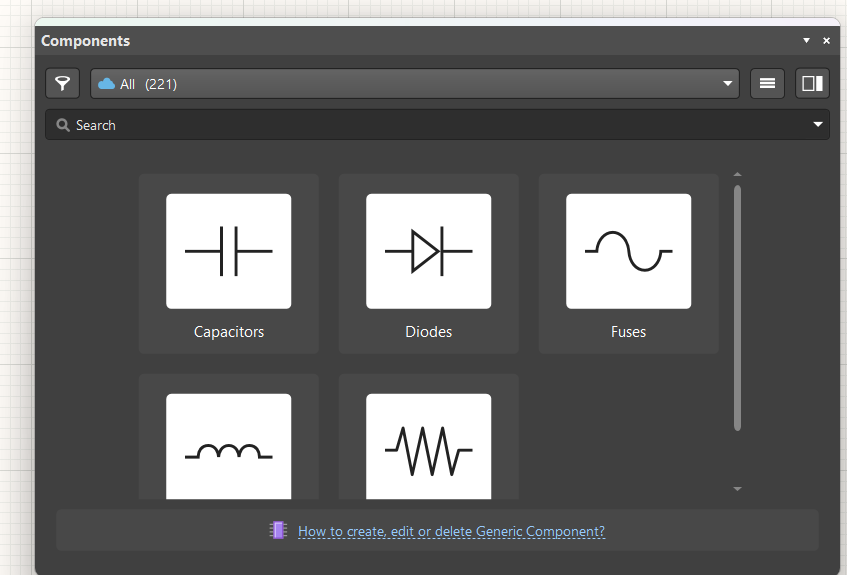Choose the resistor zigzag symbol tile
Viewport: 847px width, 575px height.
[428, 446]
